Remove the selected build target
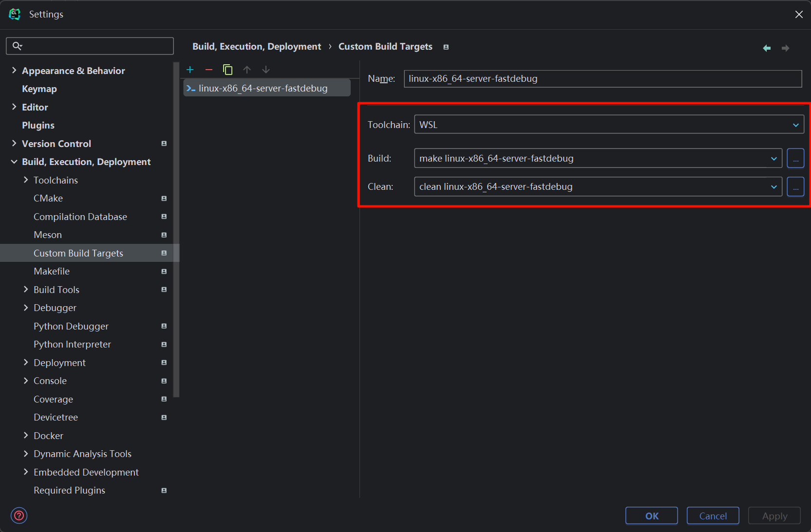 tap(209, 70)
